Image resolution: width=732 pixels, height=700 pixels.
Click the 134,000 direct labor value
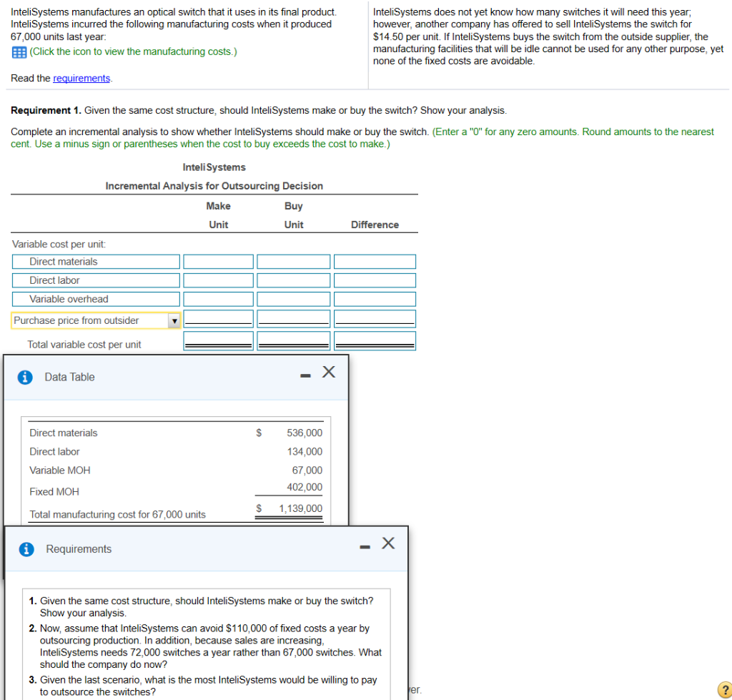305,452
